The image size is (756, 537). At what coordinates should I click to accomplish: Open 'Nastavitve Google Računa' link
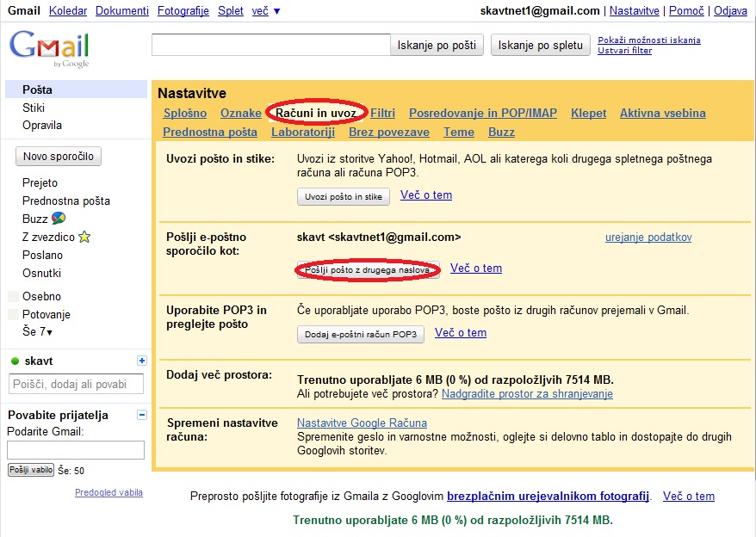pyautogui.click(x=363, y=423)
